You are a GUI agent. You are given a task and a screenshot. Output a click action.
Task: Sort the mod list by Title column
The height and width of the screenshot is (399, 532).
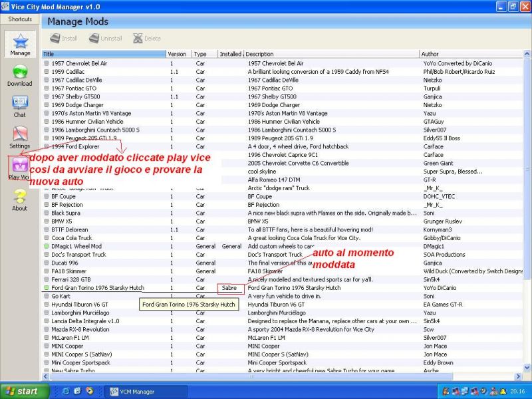(104, 54)
